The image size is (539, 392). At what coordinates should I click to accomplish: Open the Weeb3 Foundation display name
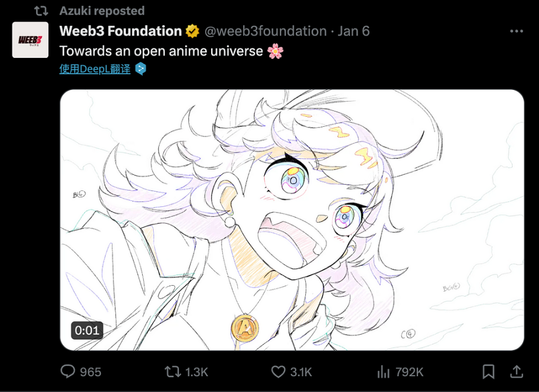point(120,32)
